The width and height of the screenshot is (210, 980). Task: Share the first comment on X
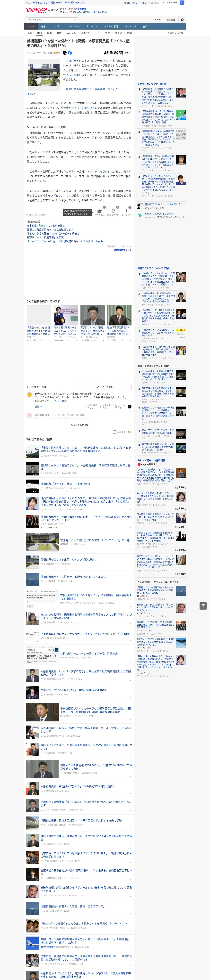[130, 407]
